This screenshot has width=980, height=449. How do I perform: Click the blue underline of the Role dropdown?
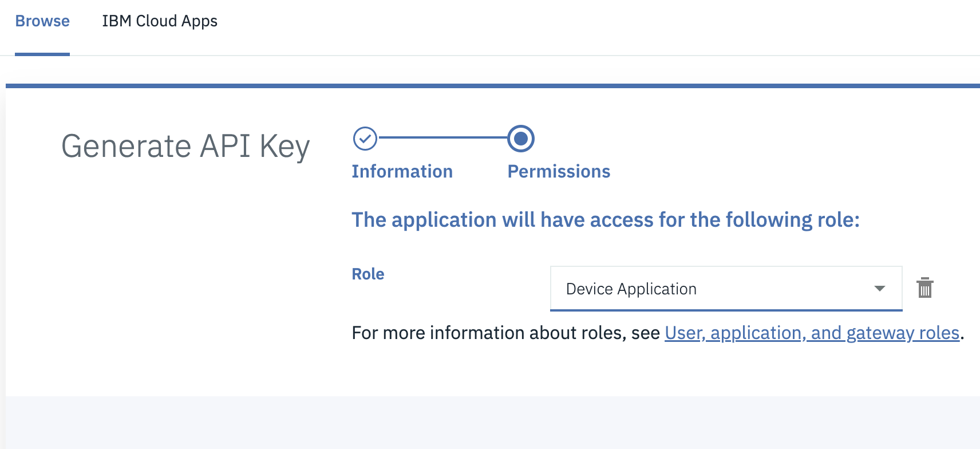tap(725, 310)
